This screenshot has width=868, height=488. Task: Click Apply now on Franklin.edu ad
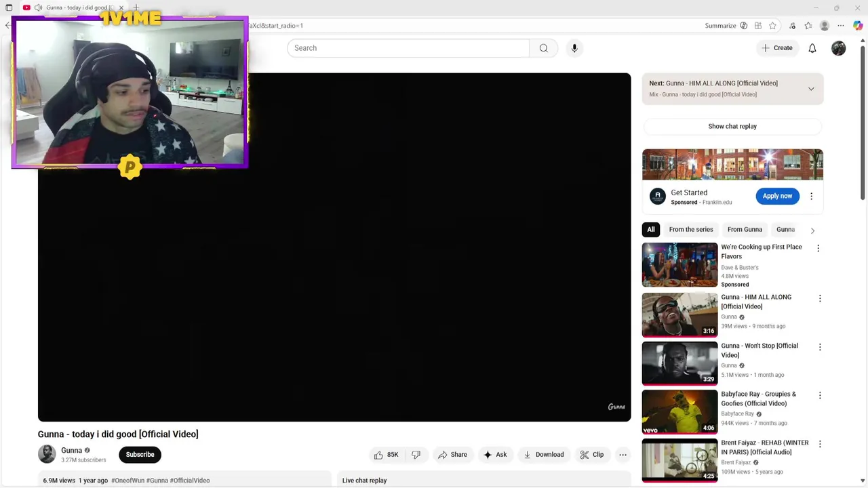pos(777,196)
